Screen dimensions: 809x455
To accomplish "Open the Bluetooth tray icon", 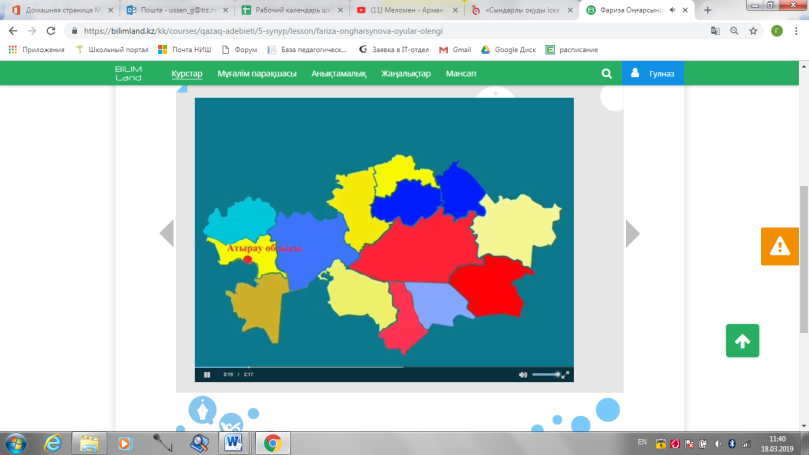I will coord(732,444).
